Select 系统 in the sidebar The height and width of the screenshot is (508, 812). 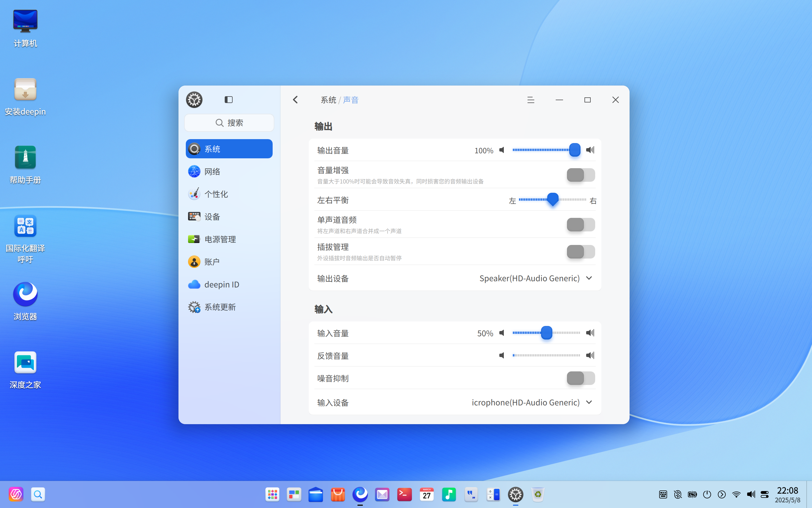point(229,149)
